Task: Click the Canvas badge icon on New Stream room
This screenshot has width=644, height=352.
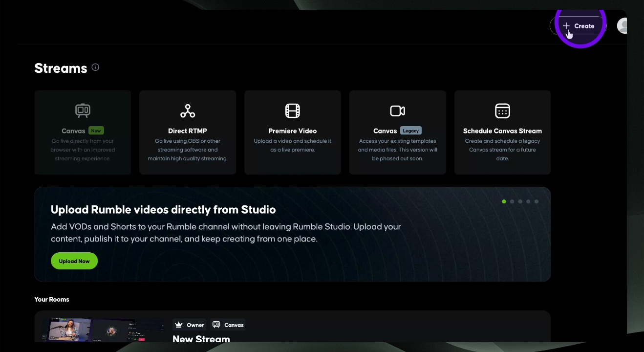Action: pos(216,325)
